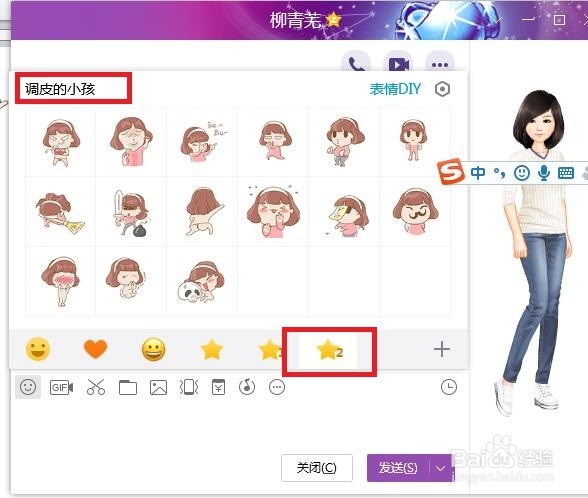Click the 发送(S) send button
588x498 pixels.
pyautogui.click(x=398, y=468)
